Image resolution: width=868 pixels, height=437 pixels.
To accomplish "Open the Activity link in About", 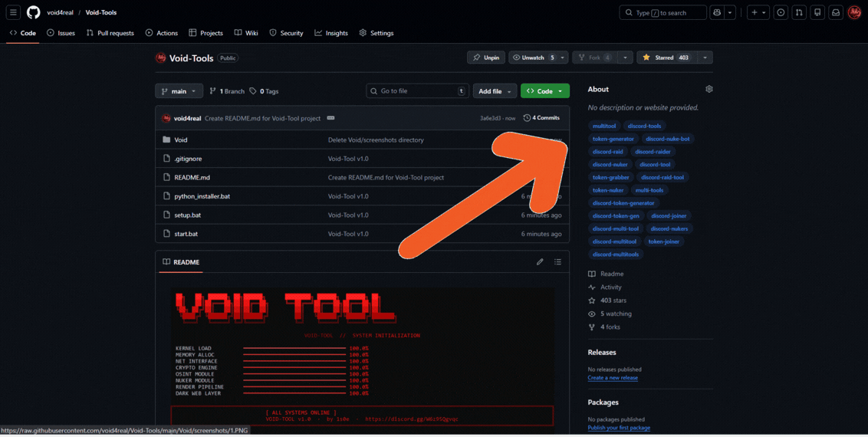I will (605, 287).
